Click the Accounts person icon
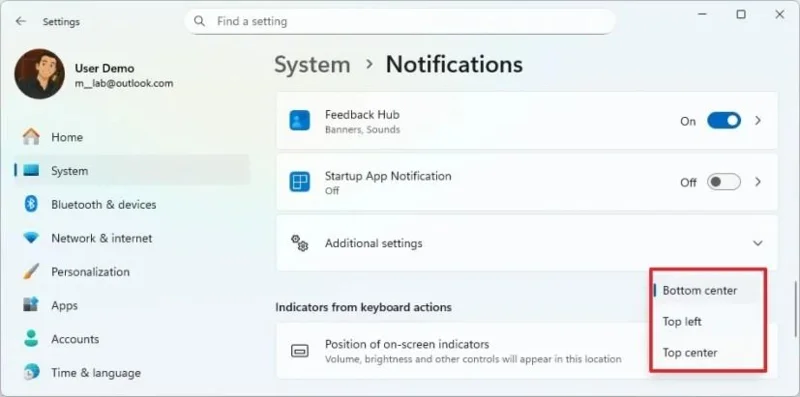 coord(31,339)
